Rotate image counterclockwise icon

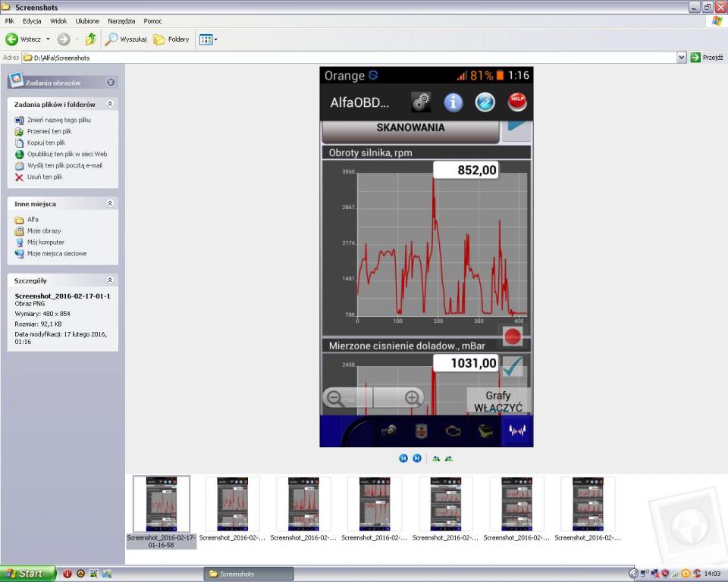[448, 458]
